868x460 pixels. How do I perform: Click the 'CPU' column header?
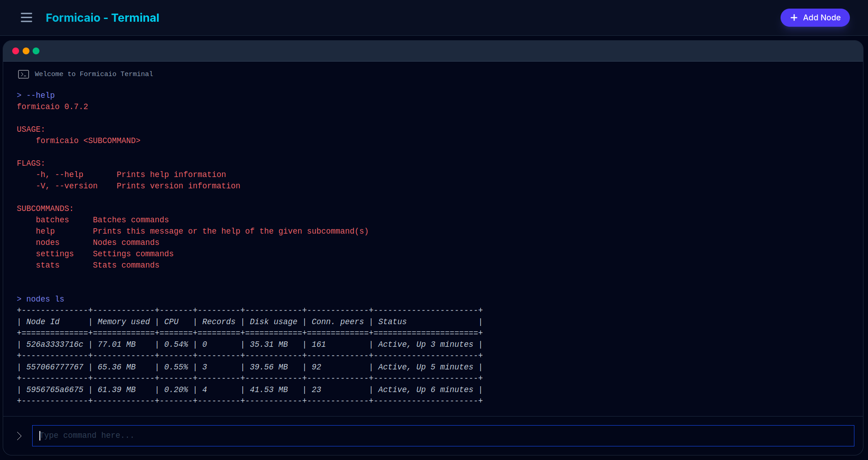click(x=171, y=321)
